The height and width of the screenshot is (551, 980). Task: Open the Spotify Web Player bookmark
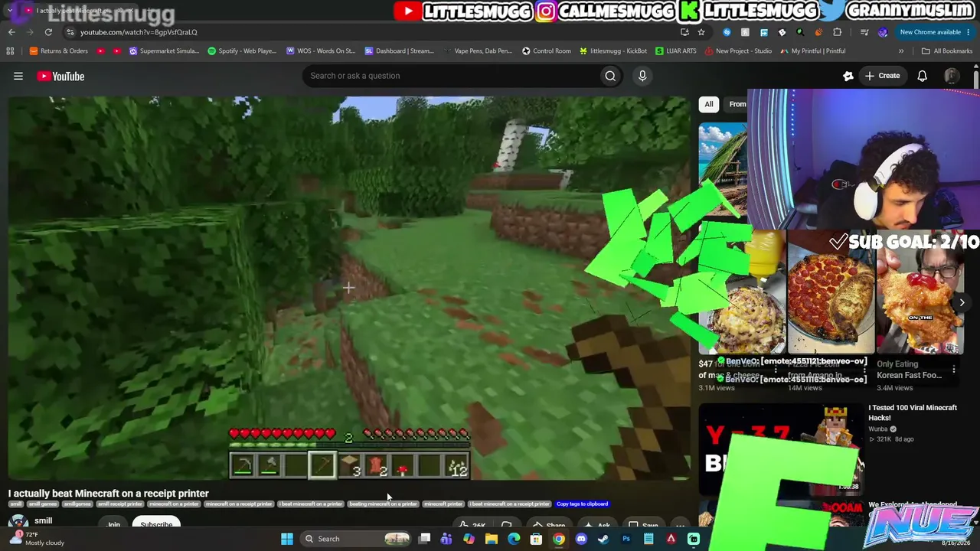tap(242, 51)
